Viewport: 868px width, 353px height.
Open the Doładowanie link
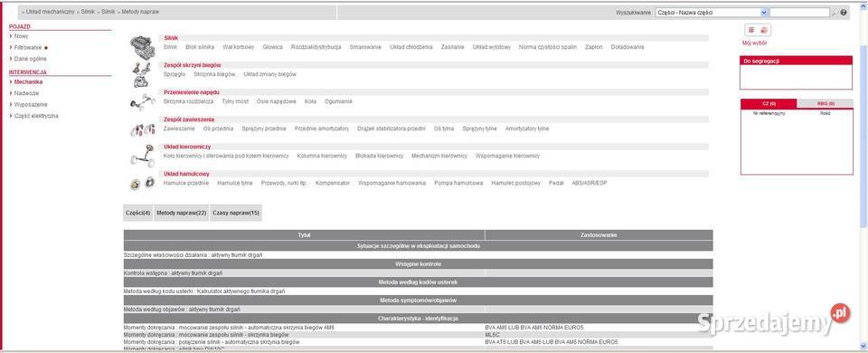[x=627, y=47]
